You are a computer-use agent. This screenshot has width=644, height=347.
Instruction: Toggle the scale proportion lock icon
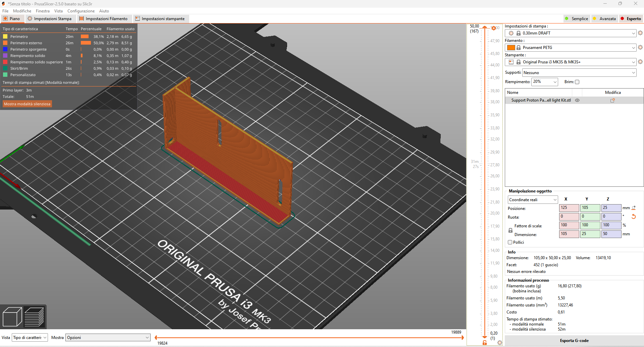tap(511, 230)
